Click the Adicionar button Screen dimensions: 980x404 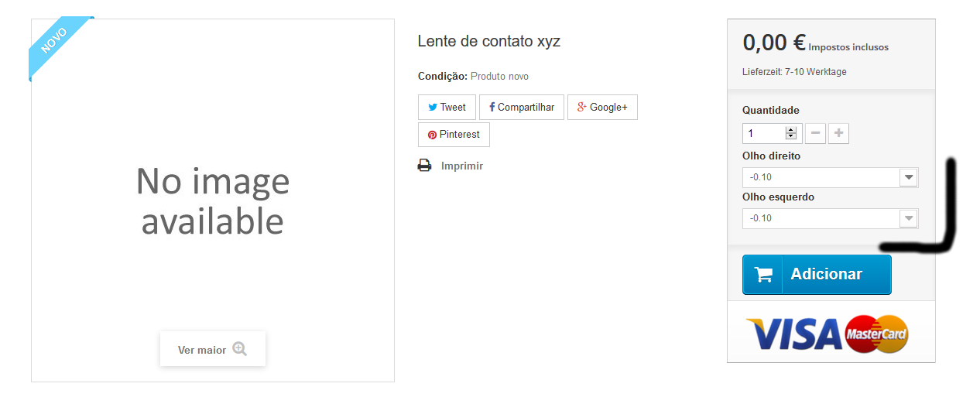pyautogui.click(x=817, y=275)
